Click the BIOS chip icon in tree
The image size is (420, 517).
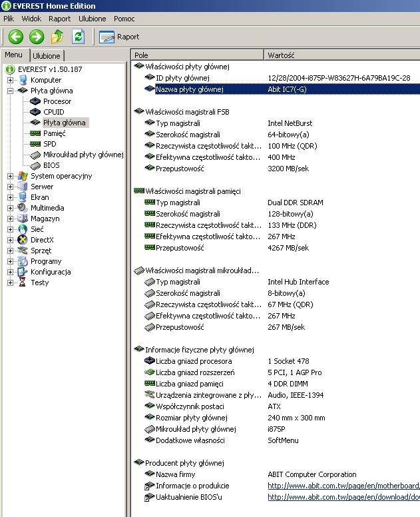tap(35, 165)
